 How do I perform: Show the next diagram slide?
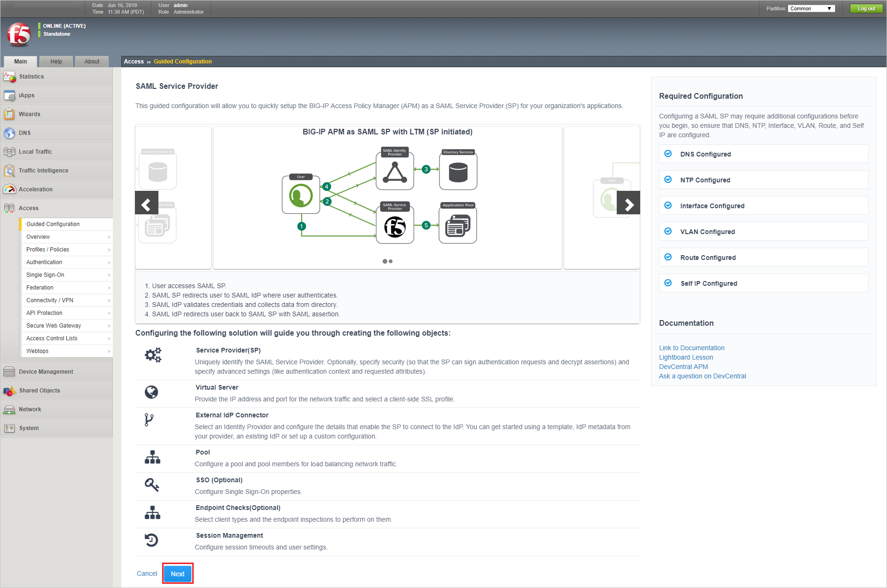(x=628, y=203)
